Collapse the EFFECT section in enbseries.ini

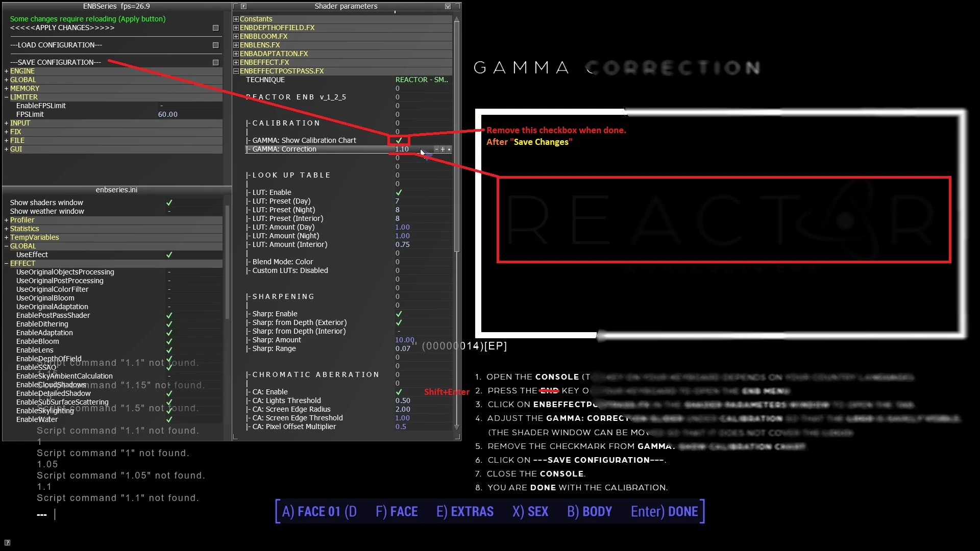click(7, 264)
